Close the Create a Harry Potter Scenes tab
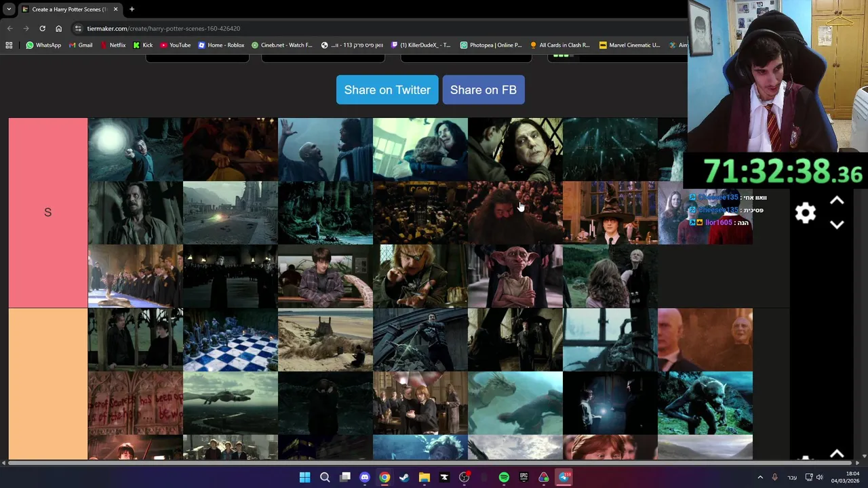 [115, 9]
